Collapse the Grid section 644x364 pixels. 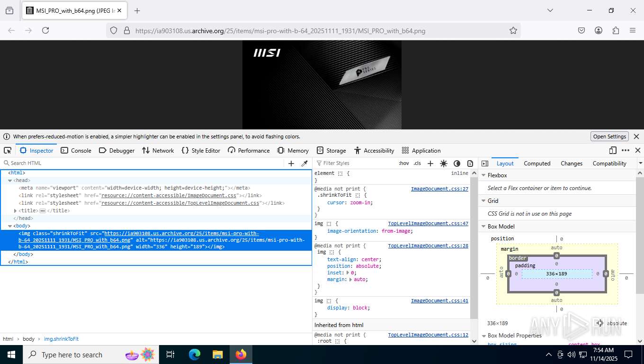point(483,201)
